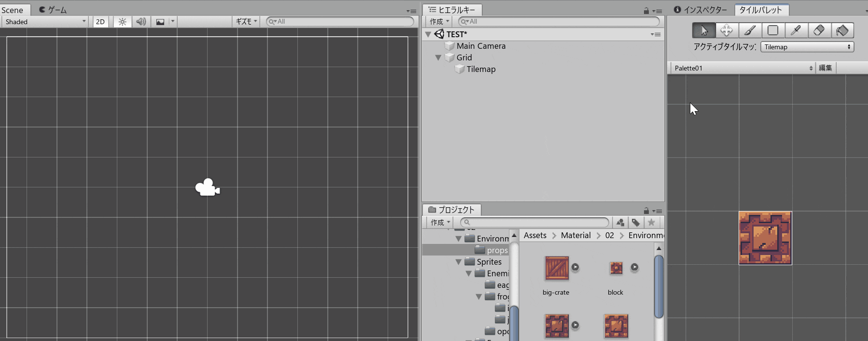Save project search star icon
868x341 pixels.
coord(651,222)
